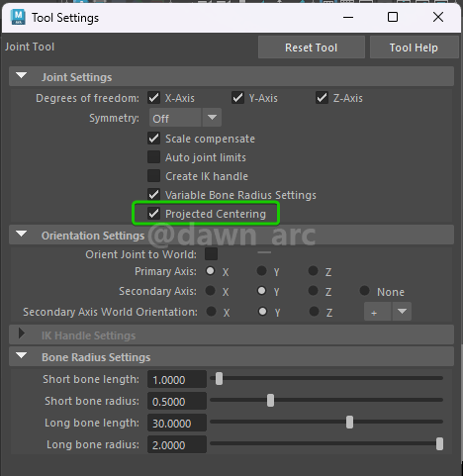The image size is (463, 476).
Task: Enable Create IK handle checkbox
Action: (x=154, y=176)
